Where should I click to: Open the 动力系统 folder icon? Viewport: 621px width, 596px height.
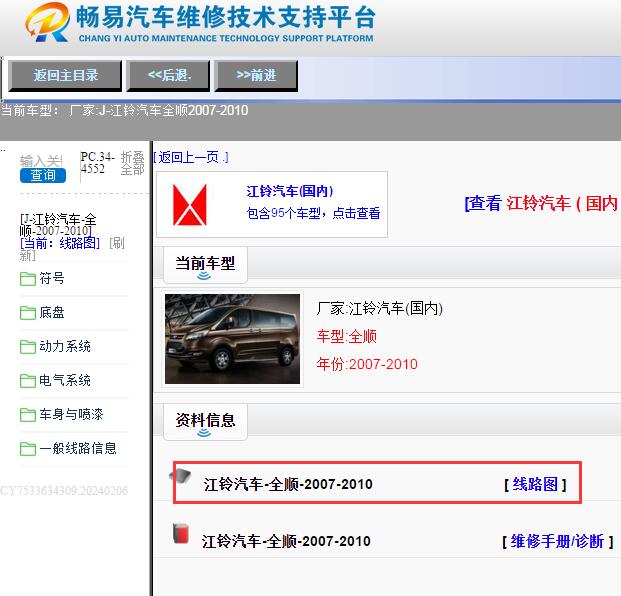coord(28,347)
